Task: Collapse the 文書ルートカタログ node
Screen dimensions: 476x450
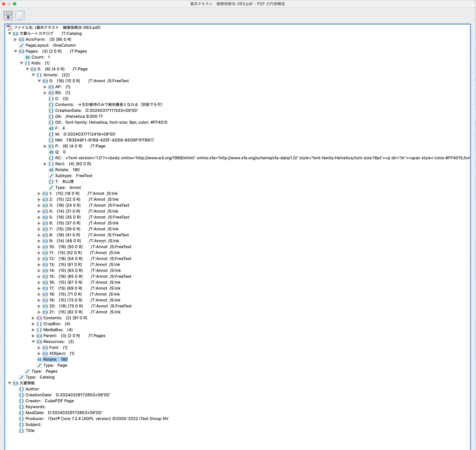Action: (10, 34)
